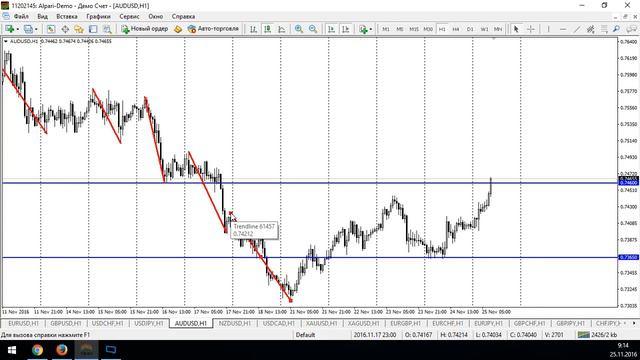Show more chart tabs with right arrow
640x360 pixels.
point(634,323)
